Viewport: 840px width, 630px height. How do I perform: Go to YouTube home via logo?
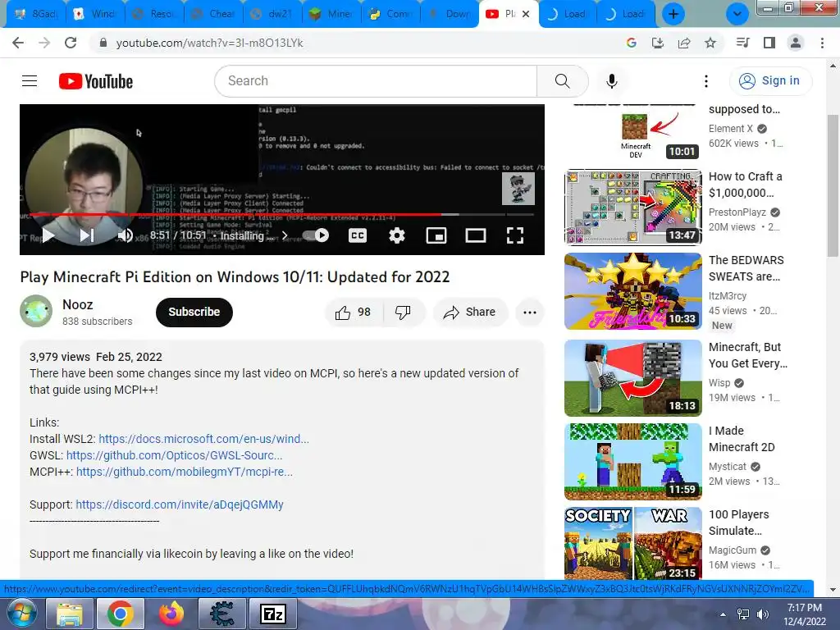(x=96, y=81)
